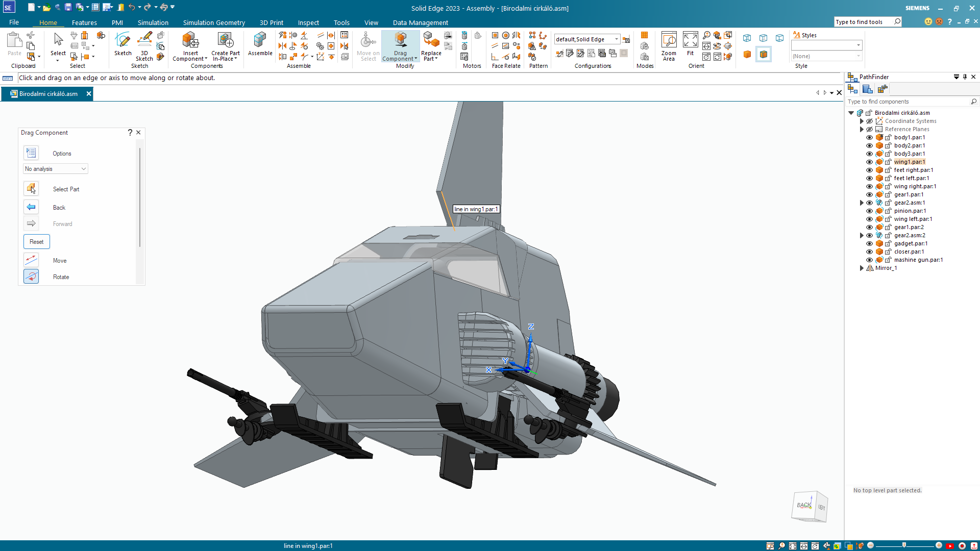This screenshot has width=980, height=551.
Task: Click the zoom in plus button
Action: tap(939, 545)
